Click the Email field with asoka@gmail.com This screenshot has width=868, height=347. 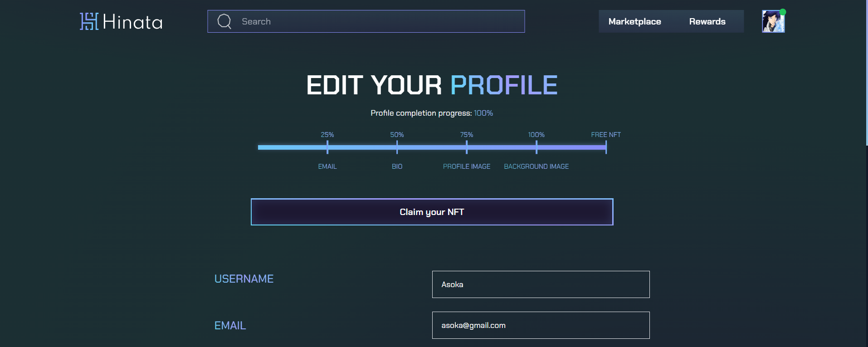point(541,325)
